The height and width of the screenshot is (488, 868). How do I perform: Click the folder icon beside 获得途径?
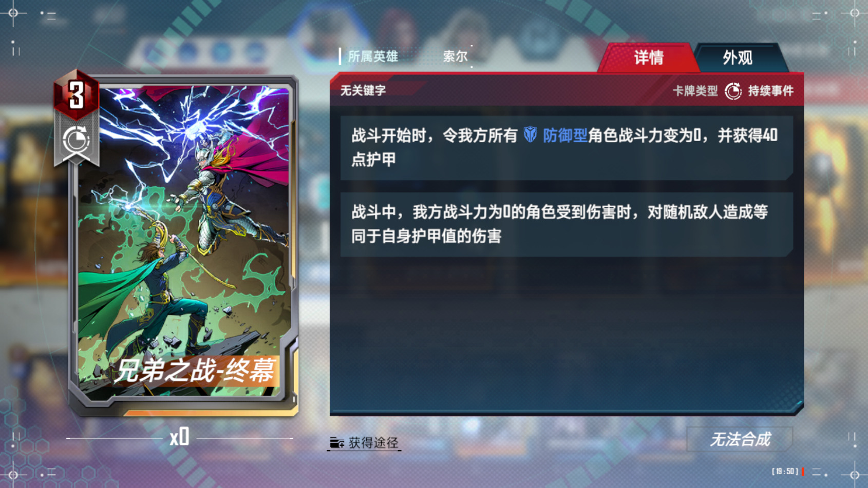[x=336, y=442]
